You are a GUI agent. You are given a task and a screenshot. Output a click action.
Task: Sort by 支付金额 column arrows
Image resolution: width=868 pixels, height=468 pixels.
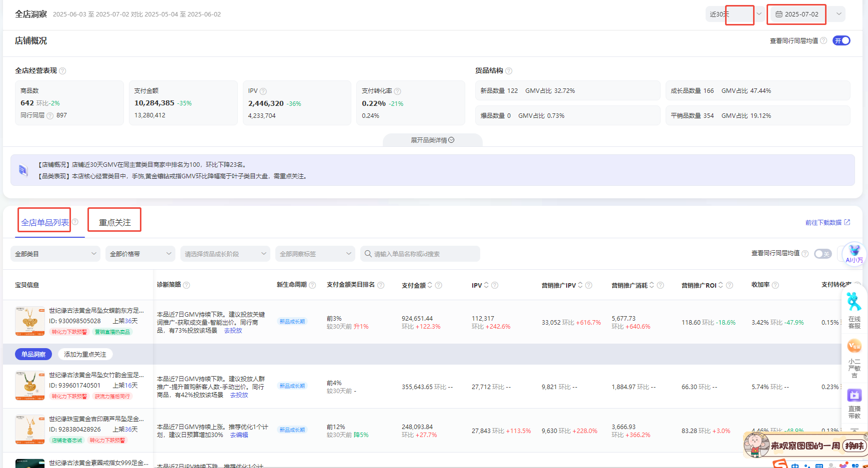pos(430,285)
